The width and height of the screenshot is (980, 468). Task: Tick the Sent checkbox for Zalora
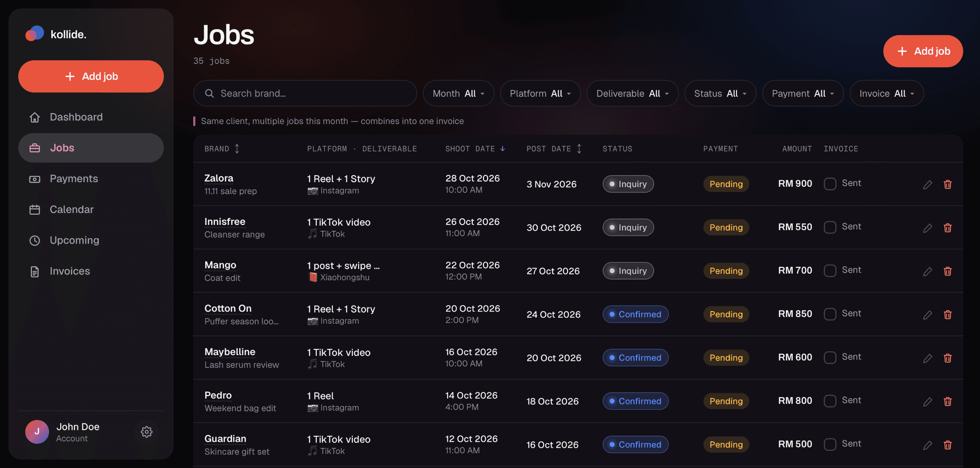tap(830, 184)
